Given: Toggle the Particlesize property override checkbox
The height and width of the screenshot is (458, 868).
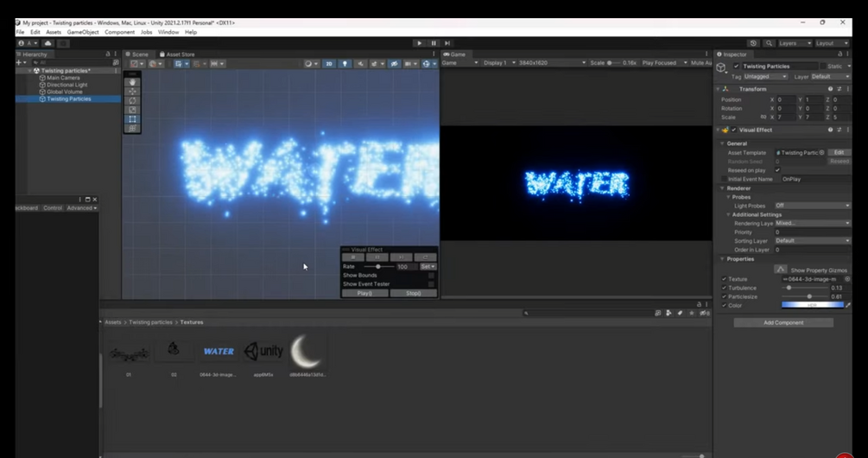Looking at the screenshot, I should 724,297.
